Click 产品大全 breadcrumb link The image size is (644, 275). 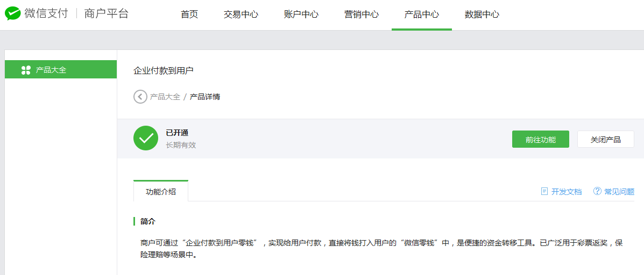tap(165, 97)
